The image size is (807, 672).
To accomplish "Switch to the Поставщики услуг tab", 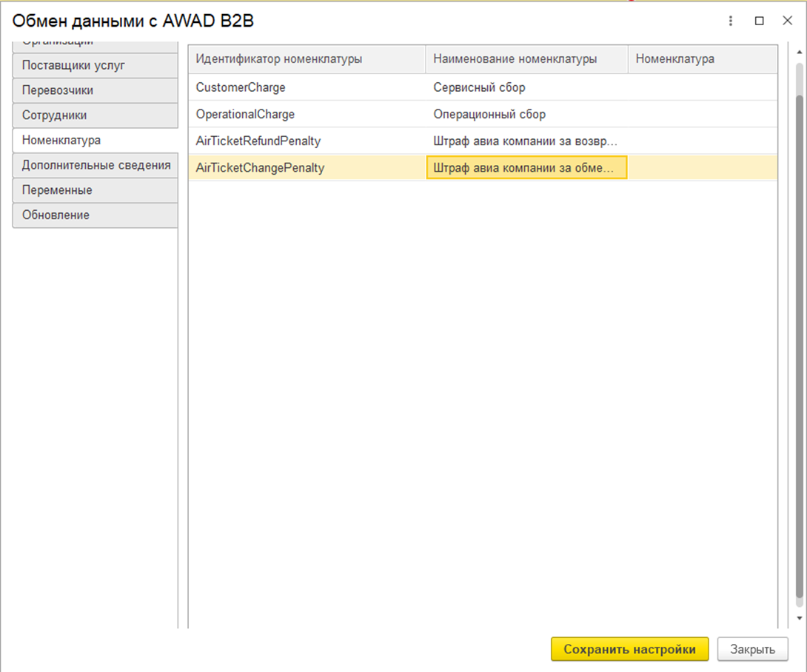I will (95, 65).
